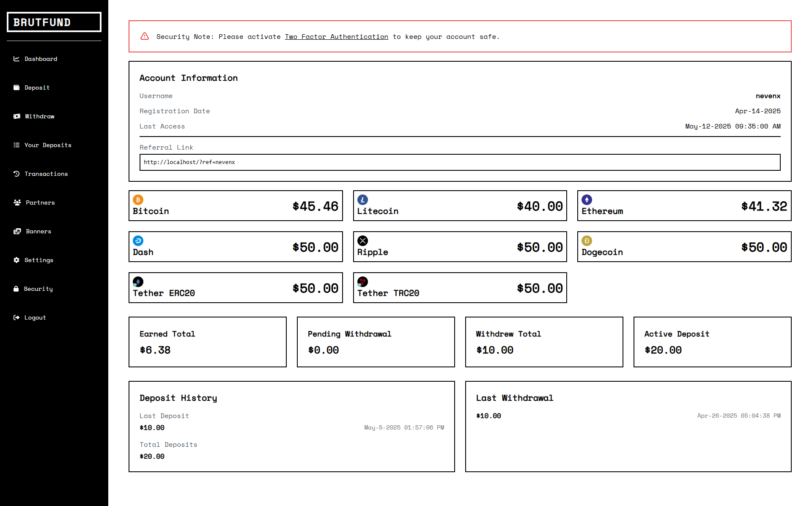Click the Banners images icon
The image size is (812, 506).
(x=17, y=231)
